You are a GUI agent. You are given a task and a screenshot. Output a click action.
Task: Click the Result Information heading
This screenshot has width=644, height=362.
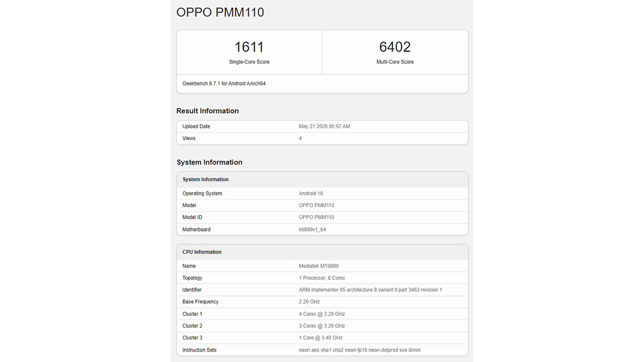(x=208, y=111)
